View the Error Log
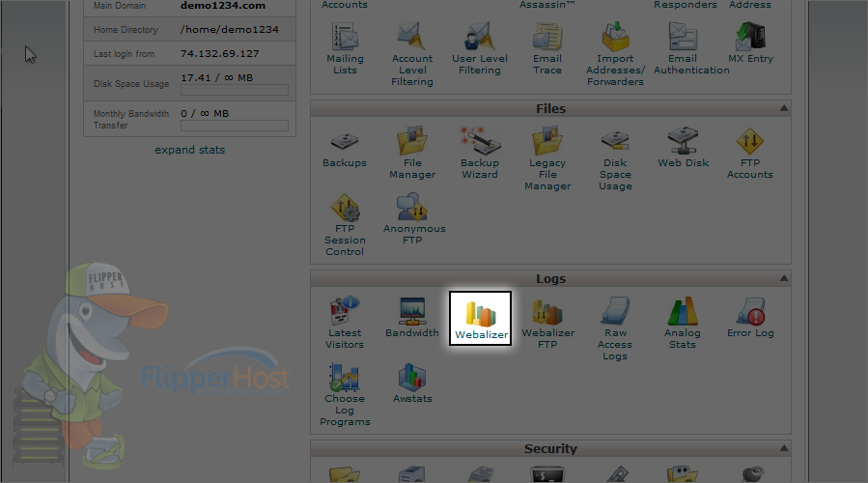The height and width of the screenshot is (483, 868). point(750,318)
